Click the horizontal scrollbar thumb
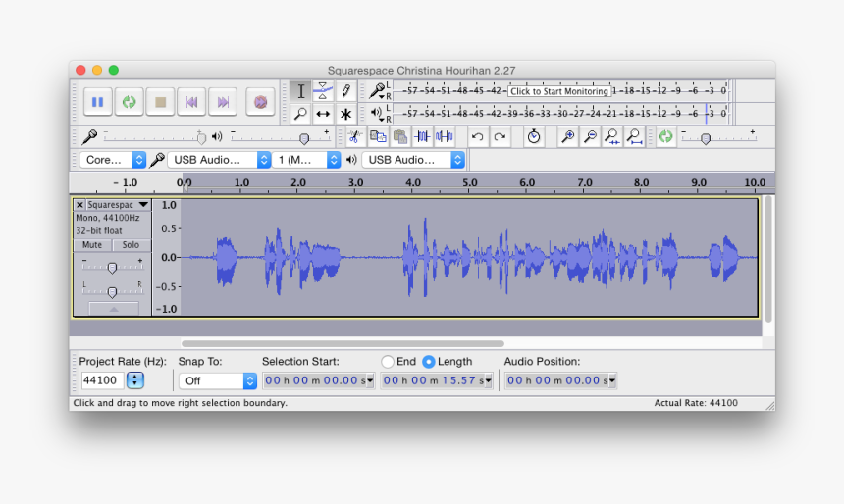 pos(343,343)
